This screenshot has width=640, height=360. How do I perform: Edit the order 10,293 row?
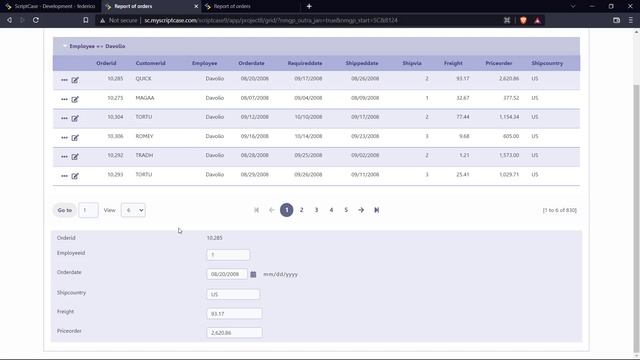(x=75, y=176)
